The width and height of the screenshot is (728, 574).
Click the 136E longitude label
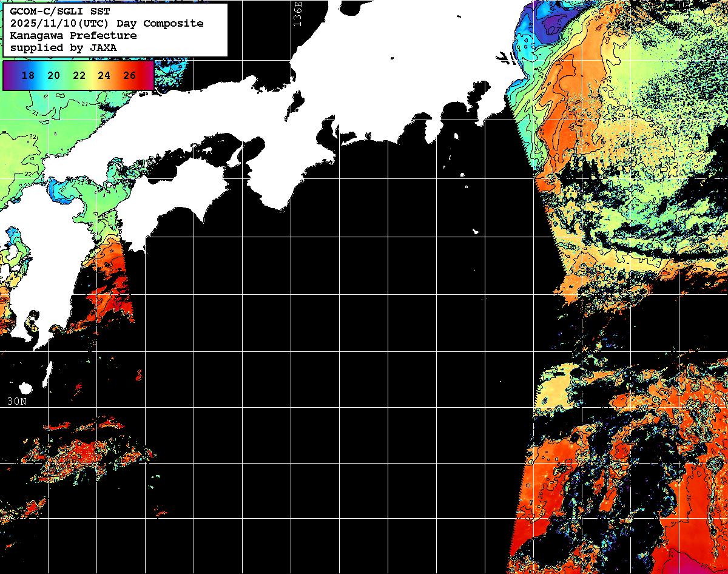pyautogui.click(x=297, y=13)
